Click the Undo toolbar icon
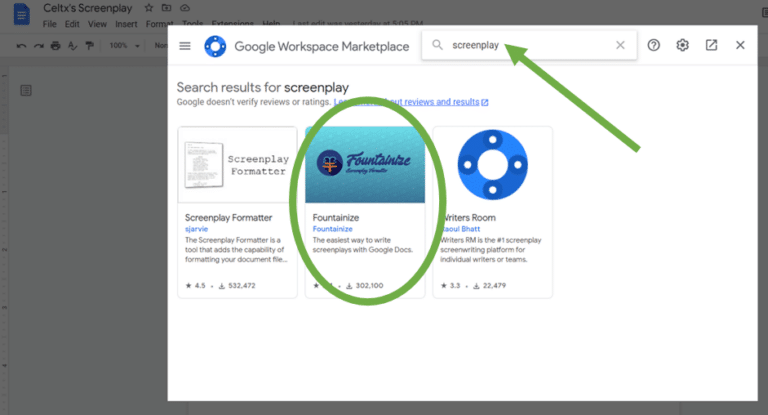Viewport: 768px width, 415px height. click(x=21, y=46)
